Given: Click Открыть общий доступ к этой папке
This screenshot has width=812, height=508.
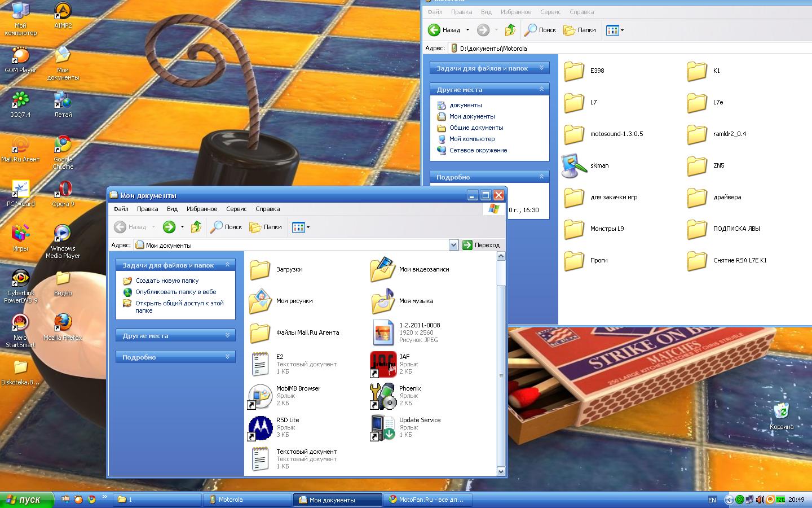Looking at the screenshot, I should click(x=179, y=306).
